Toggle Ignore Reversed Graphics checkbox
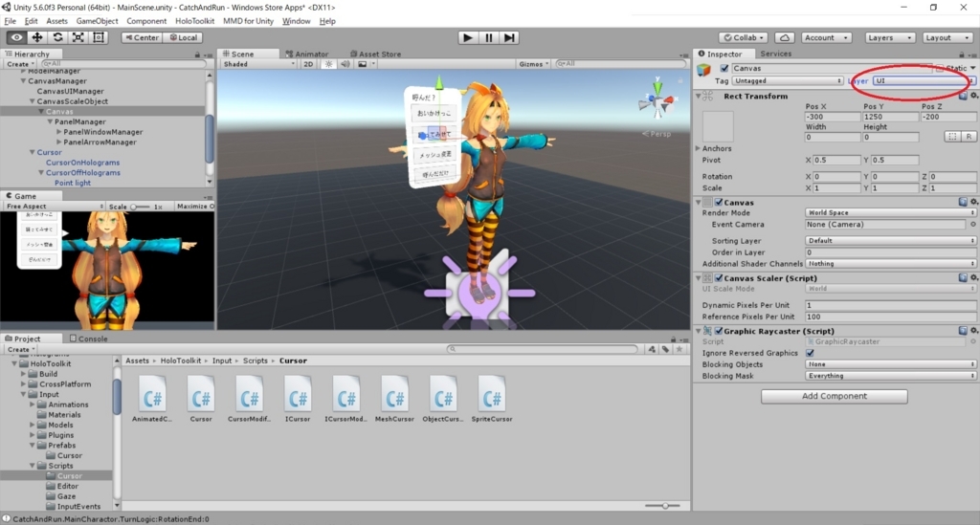 [x=810, y=353]
